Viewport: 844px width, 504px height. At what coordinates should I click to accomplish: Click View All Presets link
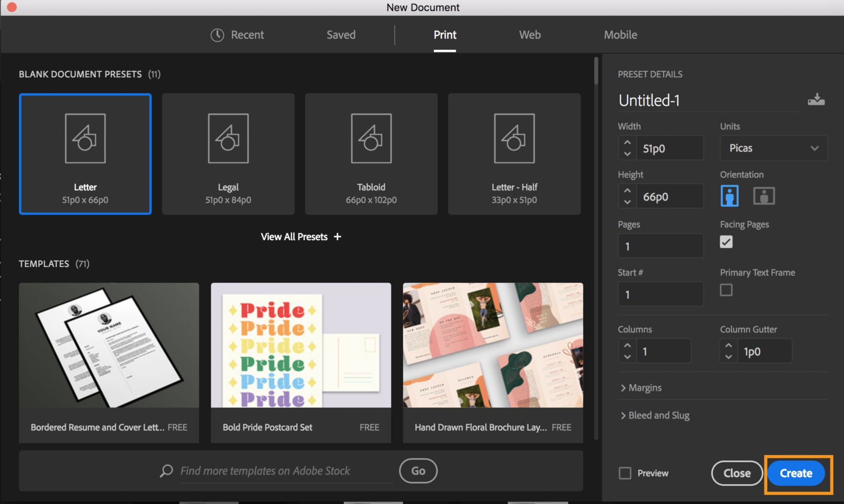click(x=299, y=236)
